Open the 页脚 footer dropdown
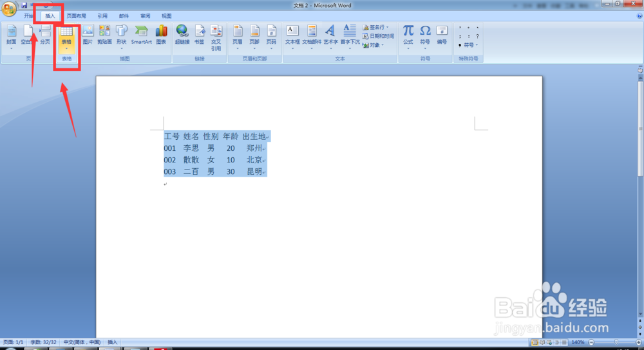Screen dimensions: 644x350 (254, 37)
